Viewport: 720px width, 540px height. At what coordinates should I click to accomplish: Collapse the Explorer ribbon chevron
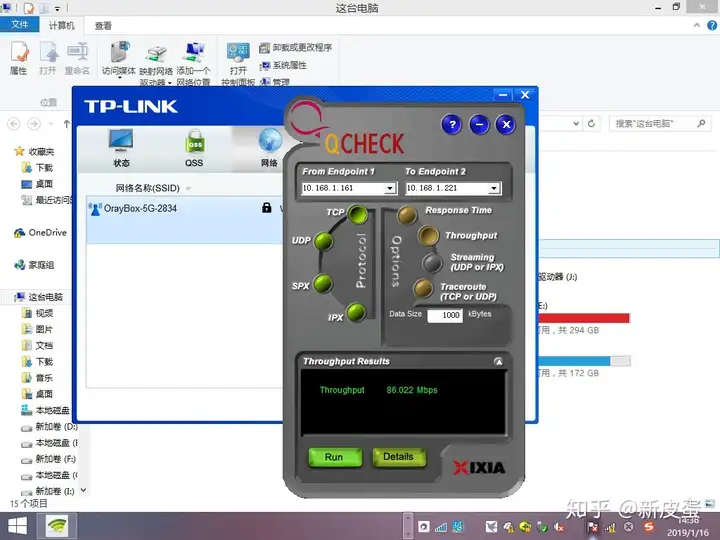pos(697,26)
